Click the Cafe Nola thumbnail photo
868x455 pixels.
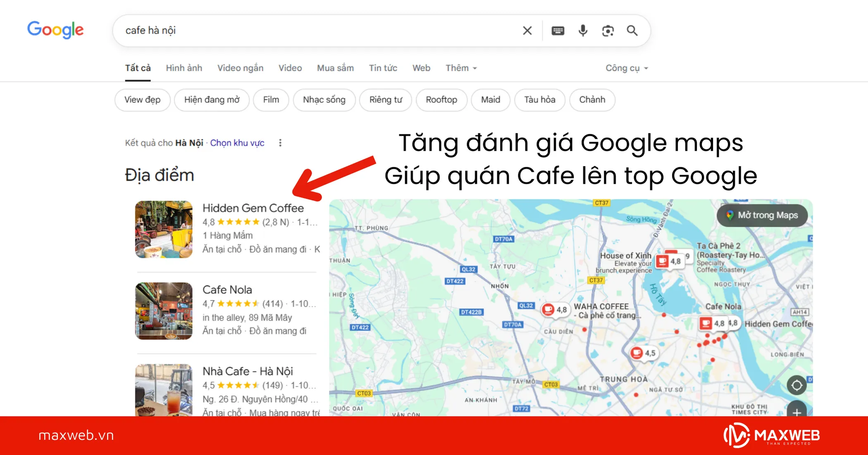(164, 311)
